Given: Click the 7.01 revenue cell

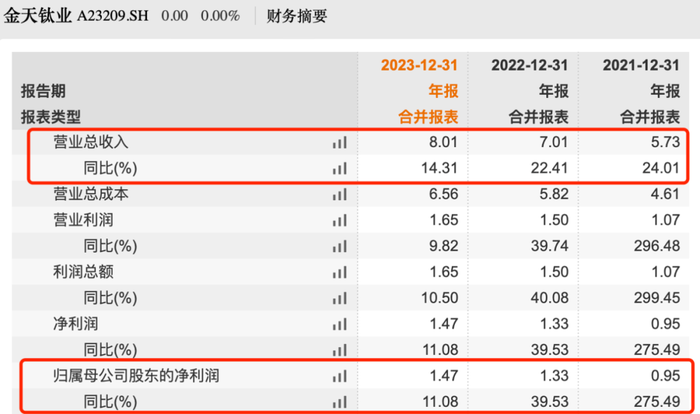Looking at the screenshot, I should pos(554,142).
